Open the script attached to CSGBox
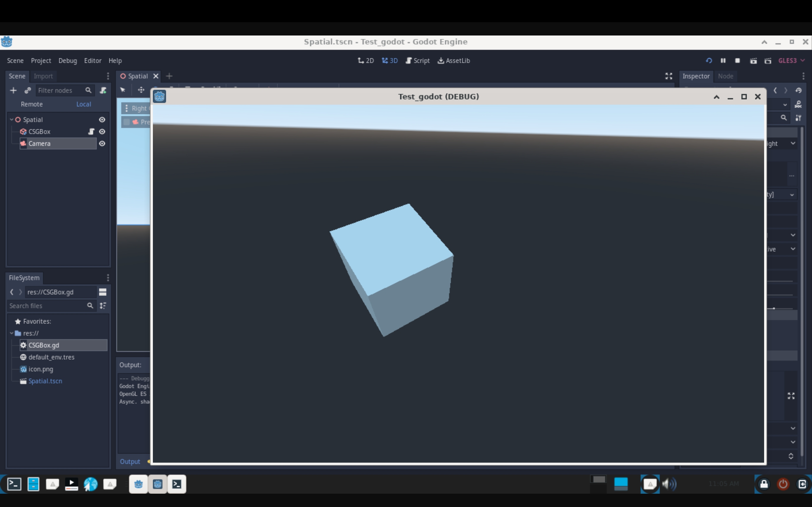812x507 pixels. (91, 132)
